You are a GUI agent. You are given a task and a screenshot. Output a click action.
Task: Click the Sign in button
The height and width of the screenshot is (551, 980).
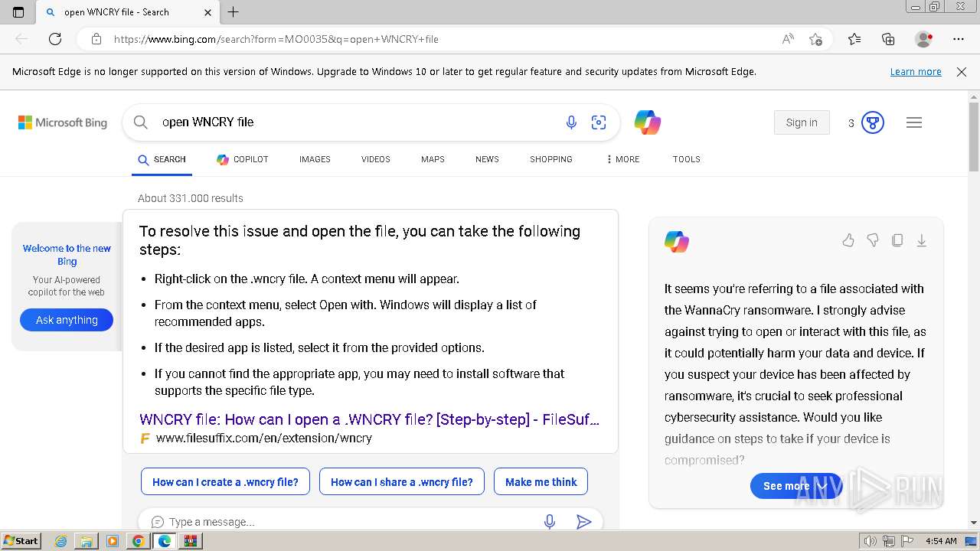pyautogui.click(x=802, y=122)
